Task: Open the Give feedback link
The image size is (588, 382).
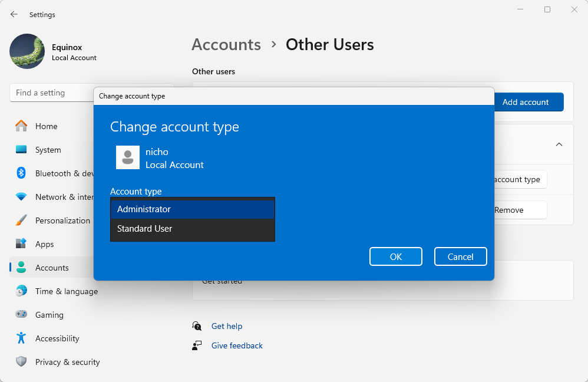Action: tap(237, 345)
